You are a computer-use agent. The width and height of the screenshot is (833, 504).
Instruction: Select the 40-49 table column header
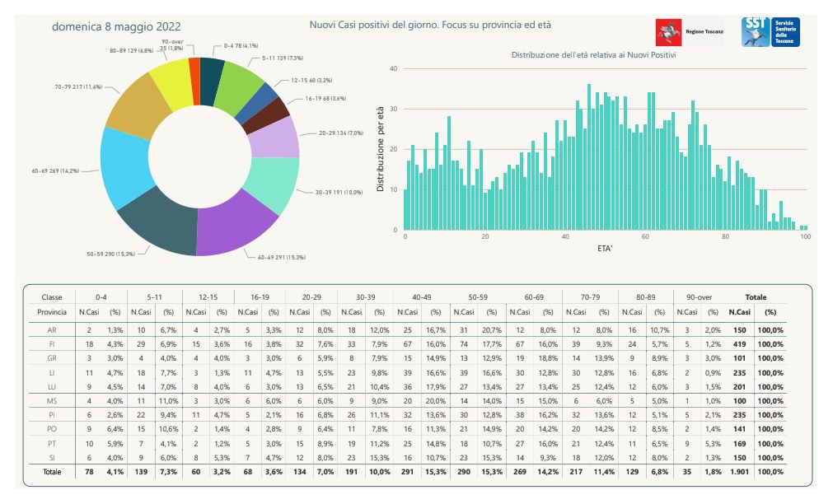click(421, 296)
